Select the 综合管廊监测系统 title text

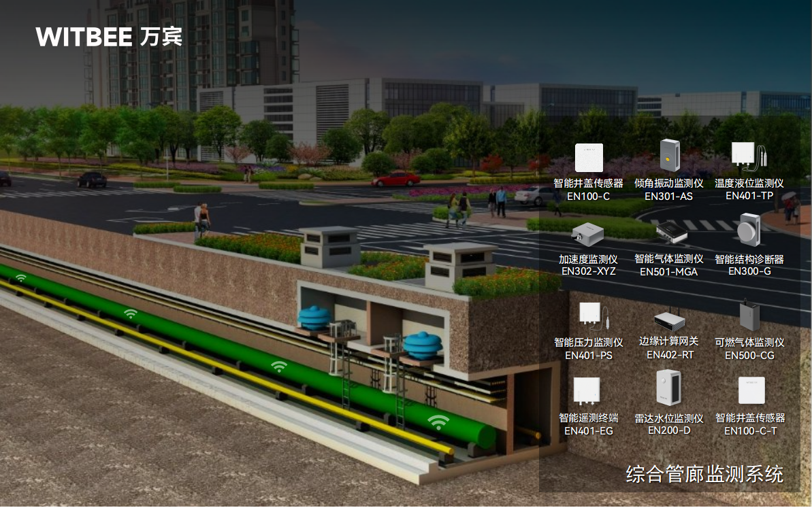(x=704, y=474)
